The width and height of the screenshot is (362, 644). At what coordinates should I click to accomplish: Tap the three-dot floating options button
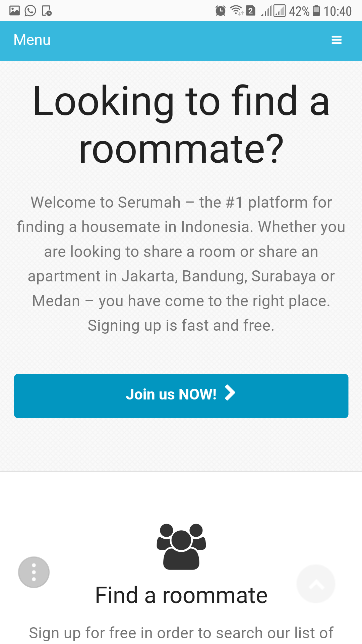[34, 572]
